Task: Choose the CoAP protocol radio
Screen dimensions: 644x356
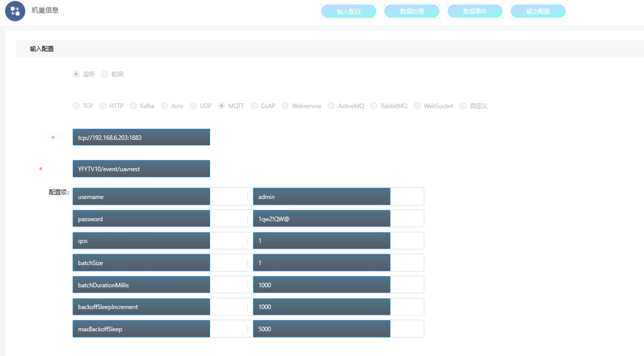Action: (254, 106)
